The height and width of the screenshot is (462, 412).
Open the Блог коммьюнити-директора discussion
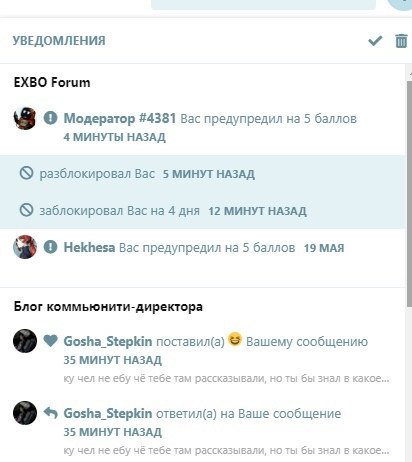(x=108, y=306)
